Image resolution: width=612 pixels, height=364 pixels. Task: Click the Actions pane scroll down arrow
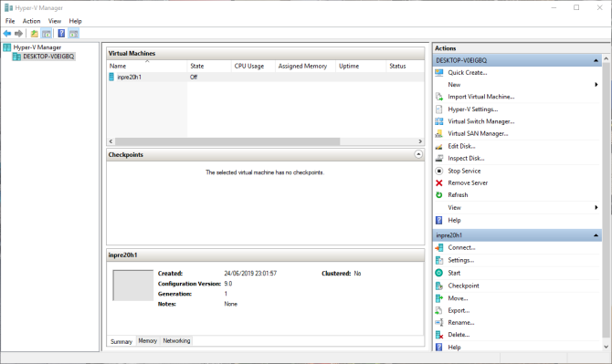(607, 347)
